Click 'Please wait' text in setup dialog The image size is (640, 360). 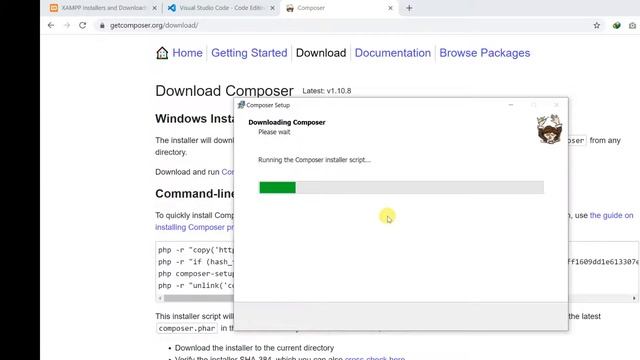[x=274, y=132]
